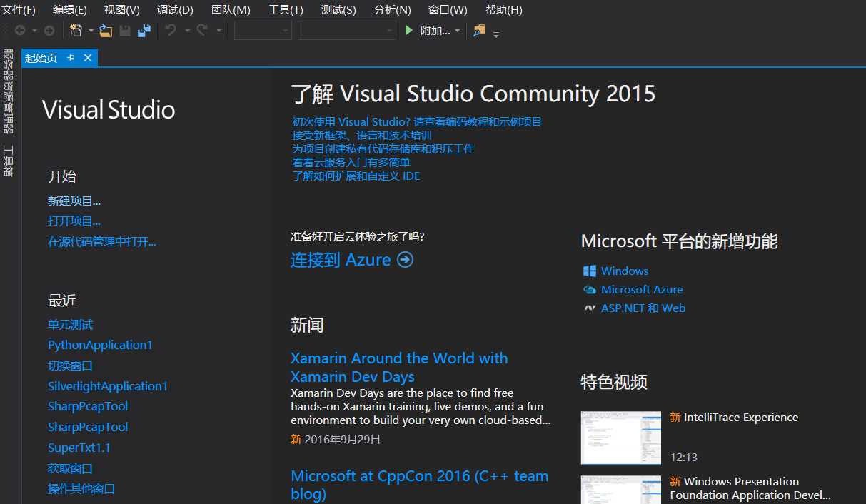
Task: Open the 工具箱 side panel tab
Action: pos(8,161)
